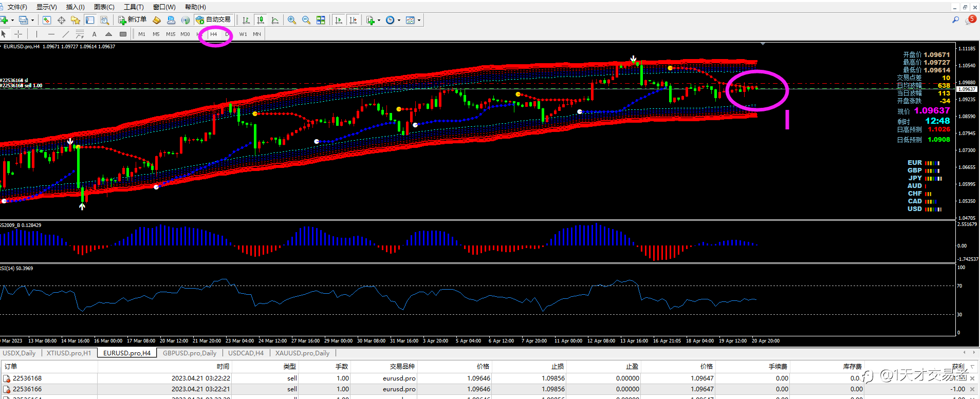Open the 窗口(W) menu

coord(164,7)
